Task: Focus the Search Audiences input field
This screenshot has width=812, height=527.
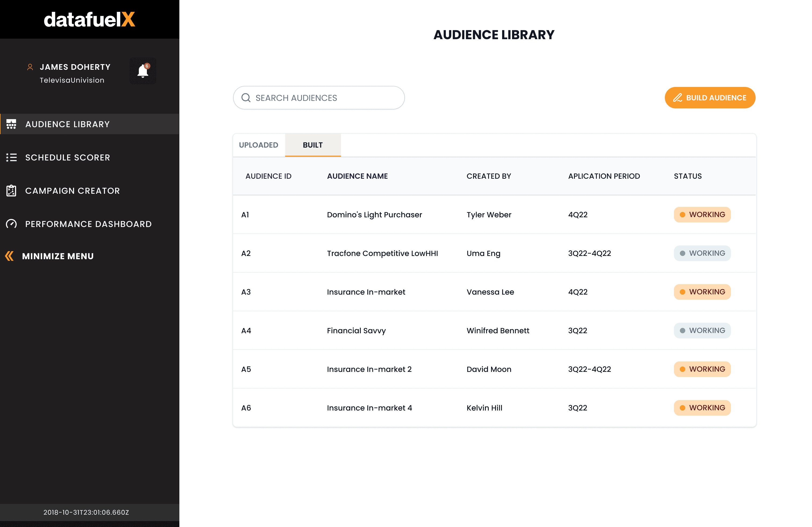Action: [319, 98]
